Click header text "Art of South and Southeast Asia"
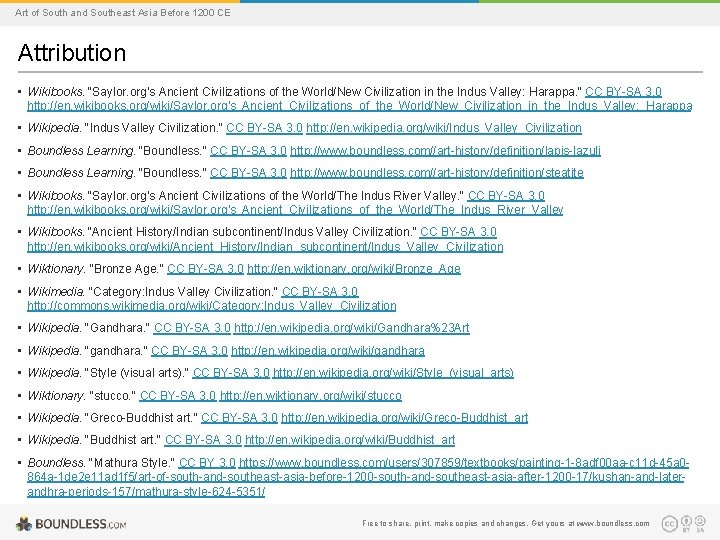Viewport: 720px width, 540px height. pyautogui.click(x=87, y=12)
